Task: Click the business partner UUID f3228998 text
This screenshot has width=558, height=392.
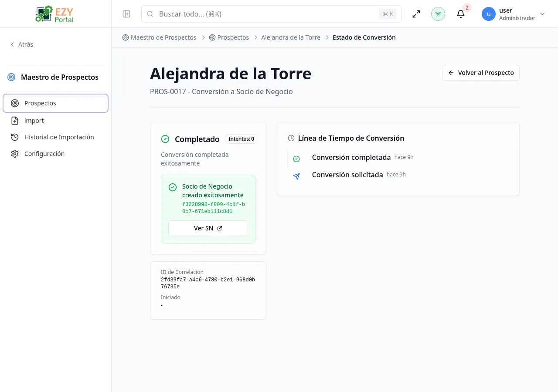Action: pyautogui.click(x=214, y=208)
